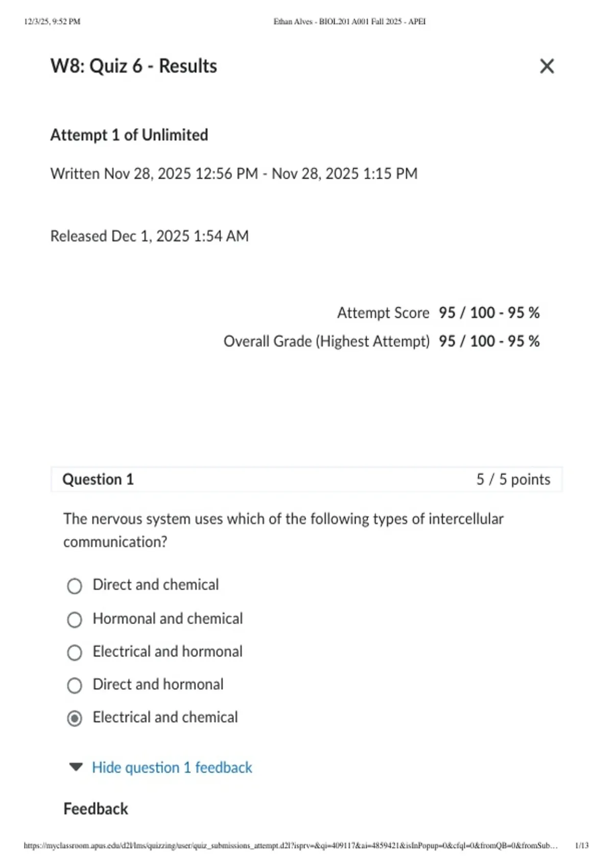Click the W8: Quiz 6 - Results heading
The width and height of the screenshot is (613, 868).
point(134,66)
